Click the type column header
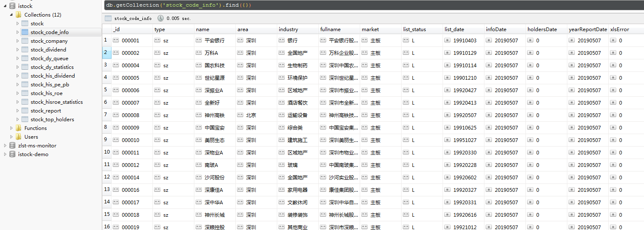 (174, 29)
